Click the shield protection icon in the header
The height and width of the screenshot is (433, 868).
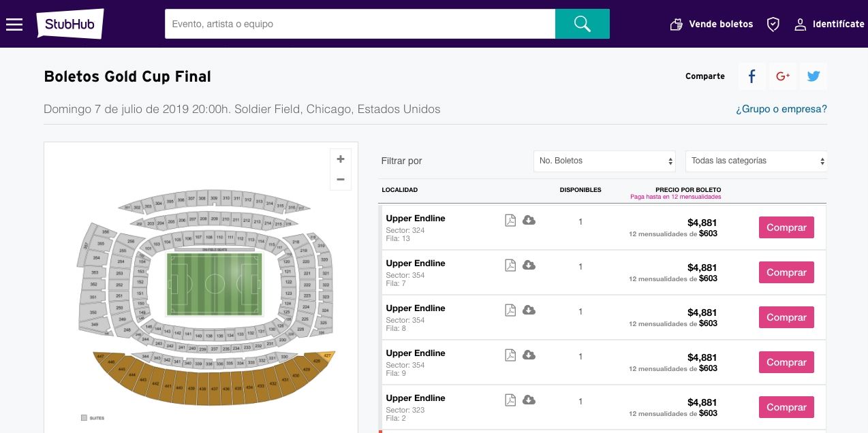coord(773,24)
